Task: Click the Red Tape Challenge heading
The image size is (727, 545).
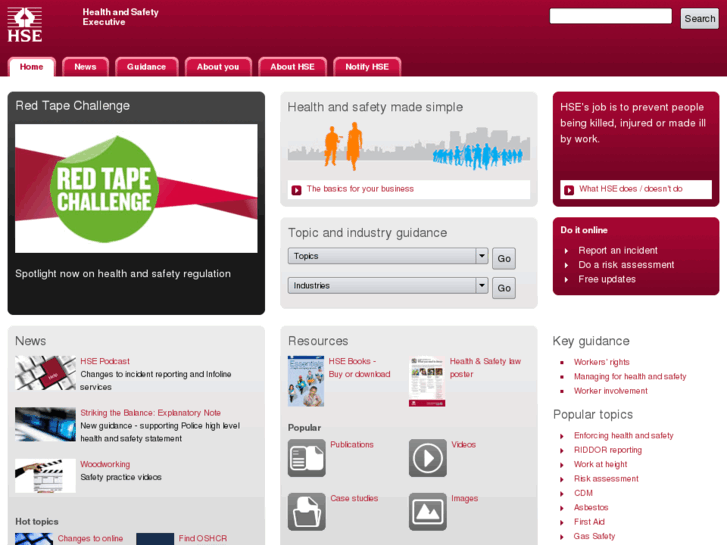Action: click(73, 106)
